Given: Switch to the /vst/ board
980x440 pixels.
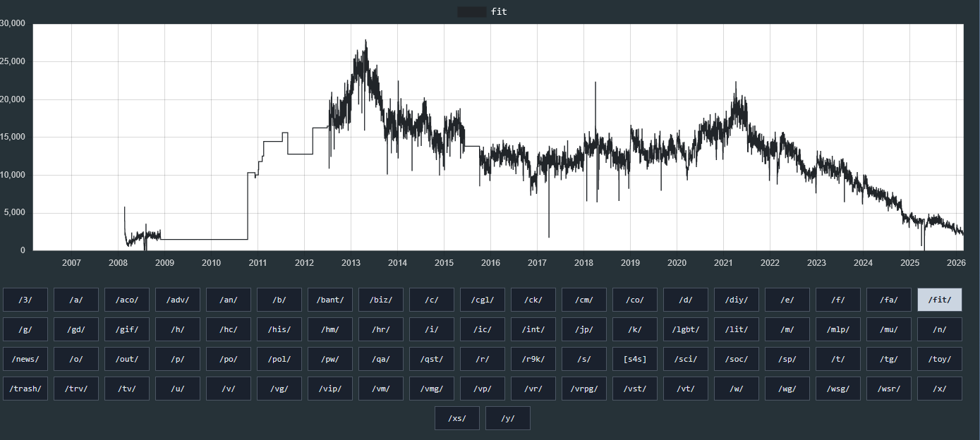Looking at the screenshot, I should click(635, 389).
